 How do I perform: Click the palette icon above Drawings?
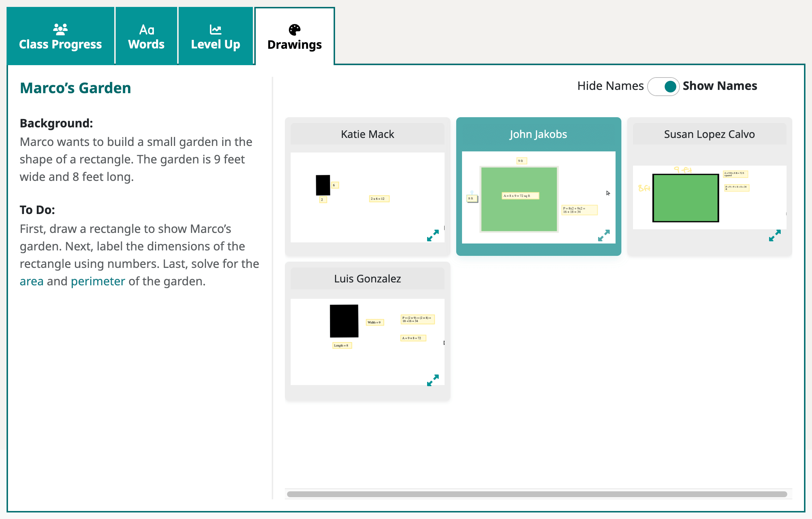pos(294,29)
